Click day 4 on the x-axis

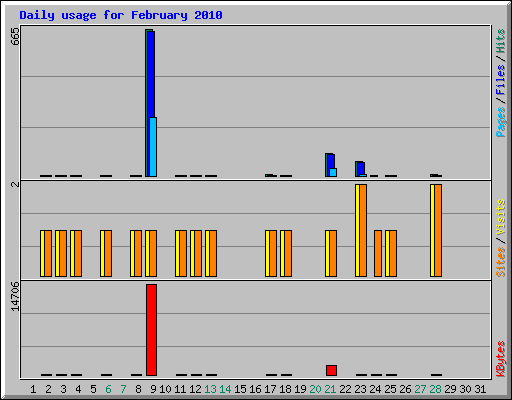(x=78, y=389)
